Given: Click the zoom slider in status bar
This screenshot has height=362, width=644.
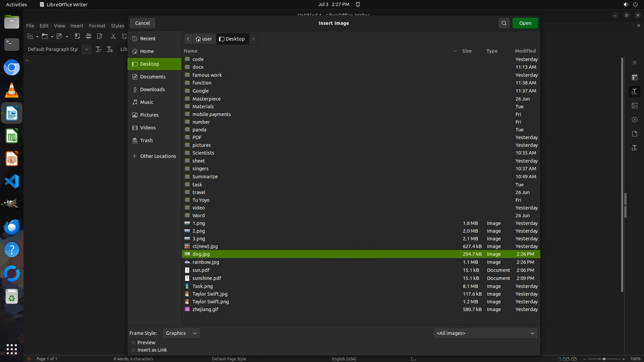Looking at the screenshot, I should click(x=604, y=359).
